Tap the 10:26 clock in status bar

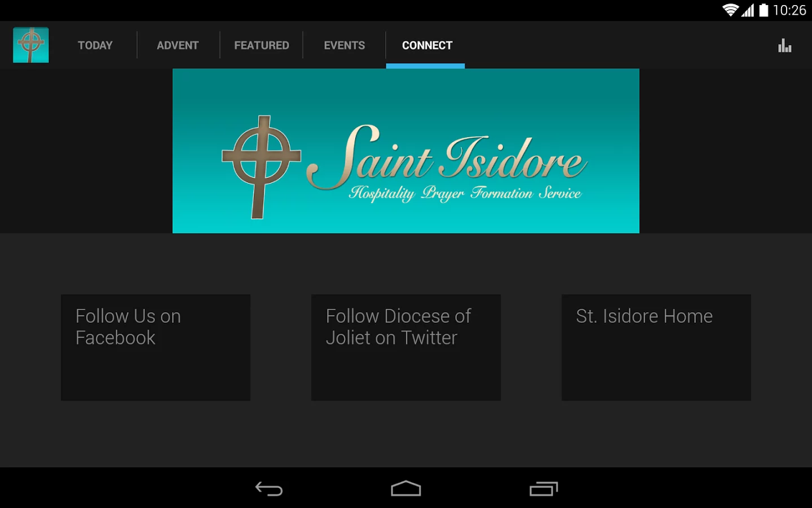point(789,10)
